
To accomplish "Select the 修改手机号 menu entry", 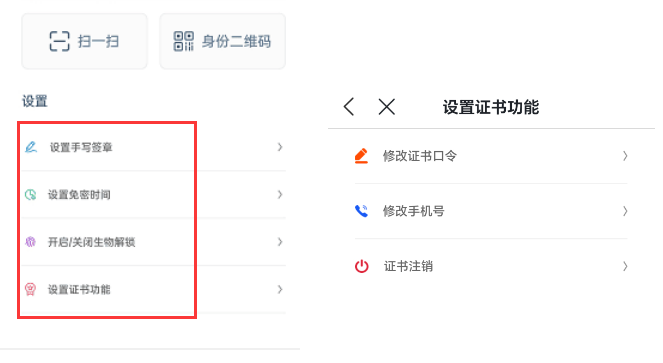I will tap(491, 211).
